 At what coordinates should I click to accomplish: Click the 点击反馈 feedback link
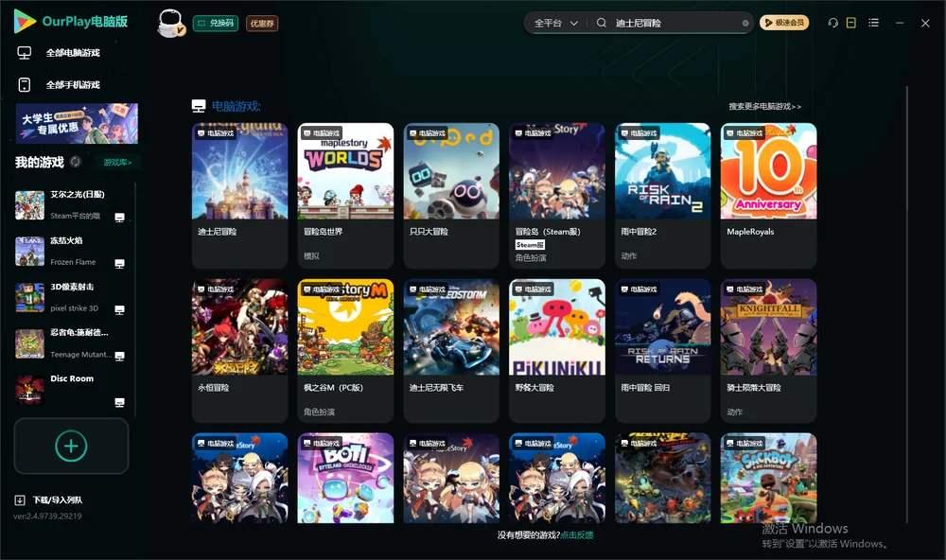[x=577, y=534]
